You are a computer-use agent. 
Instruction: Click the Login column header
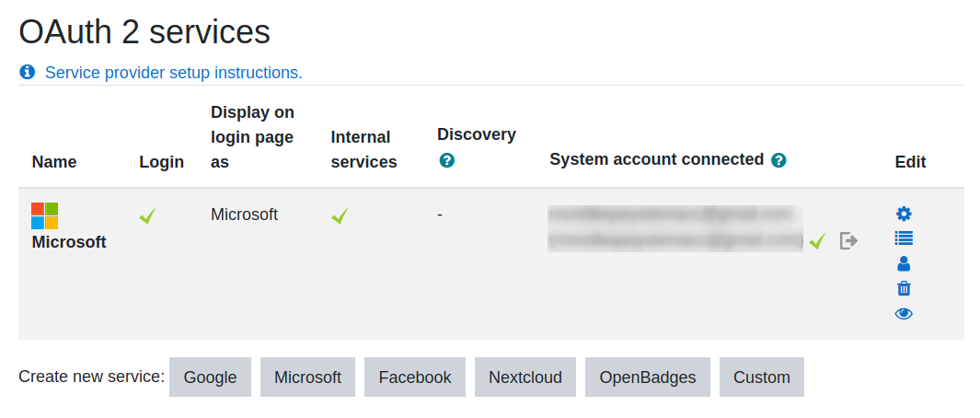[161, 162]
